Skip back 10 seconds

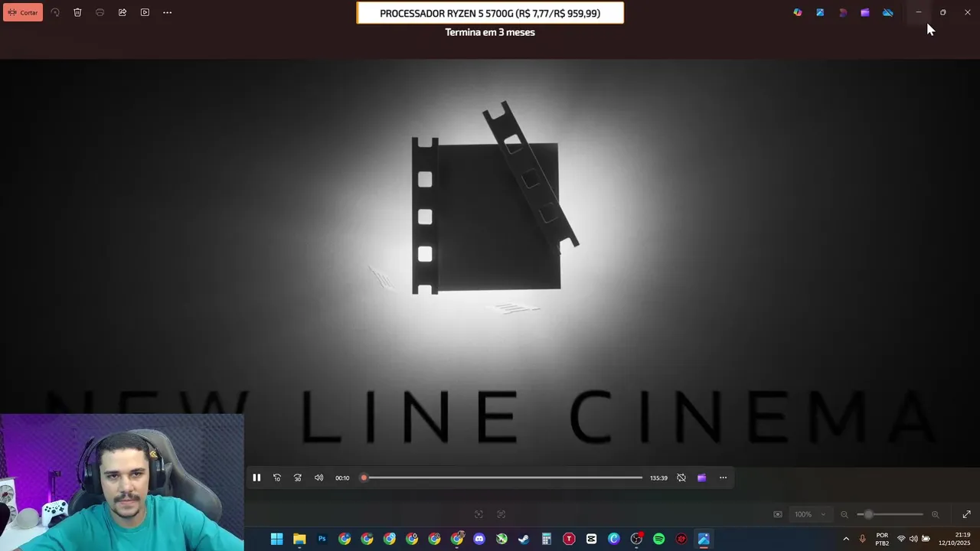click(x=277, y=478)
